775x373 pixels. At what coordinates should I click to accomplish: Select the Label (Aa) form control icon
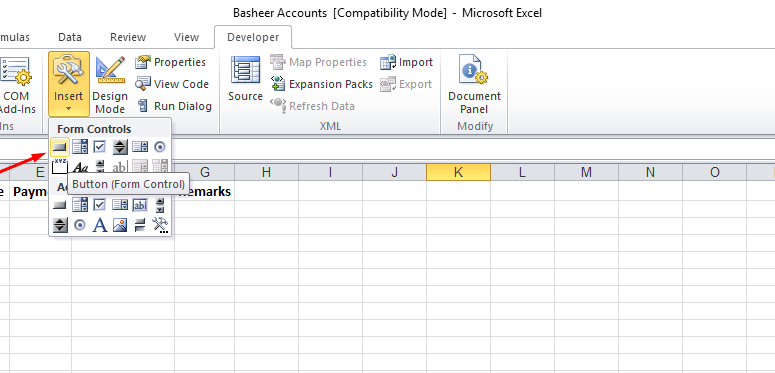pyautogui.click(x=80, y=168)
